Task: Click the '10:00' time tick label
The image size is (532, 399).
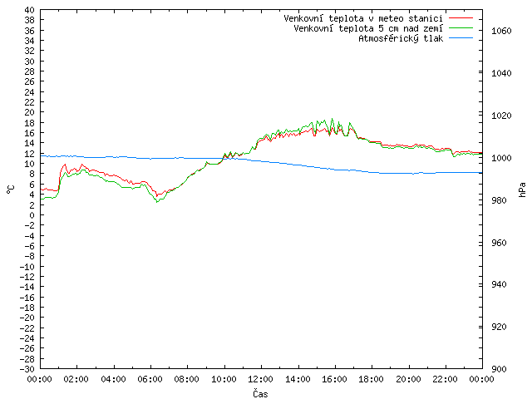Action: tap(224, 379)
